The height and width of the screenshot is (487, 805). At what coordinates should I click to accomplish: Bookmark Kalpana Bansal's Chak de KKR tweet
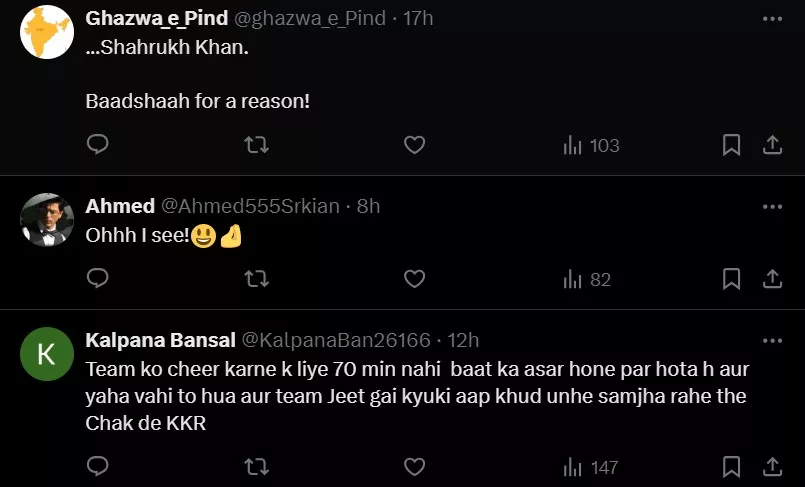click(731, 466)
